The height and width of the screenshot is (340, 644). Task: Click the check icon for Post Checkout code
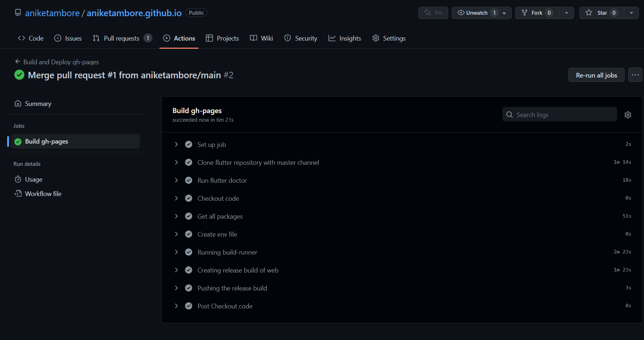pos(189,306)
